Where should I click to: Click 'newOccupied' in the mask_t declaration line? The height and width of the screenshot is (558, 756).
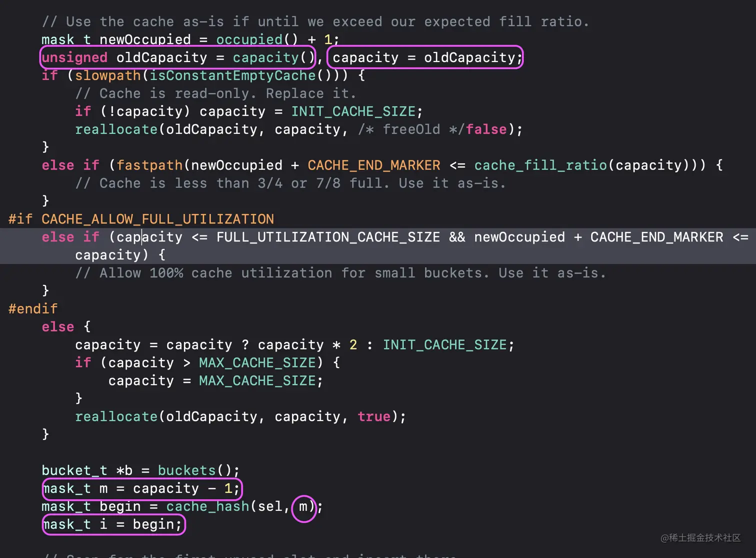[x=145, y=39]
